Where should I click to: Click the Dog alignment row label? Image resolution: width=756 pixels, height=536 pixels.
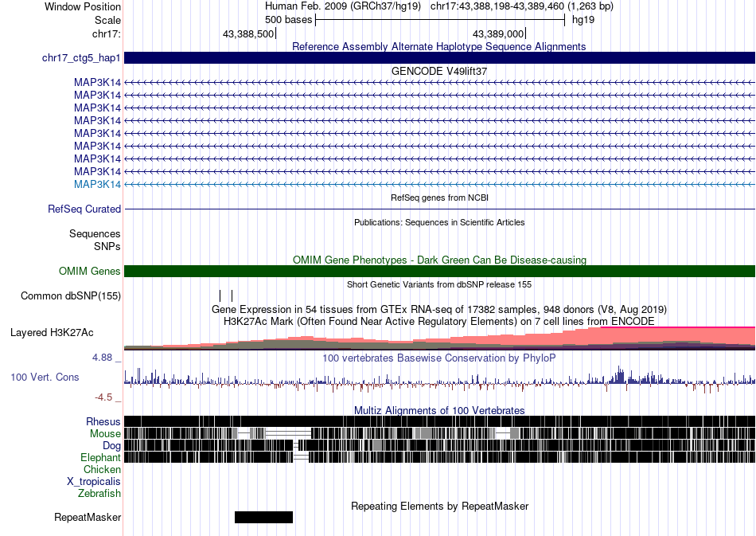(x=111, y=446)
